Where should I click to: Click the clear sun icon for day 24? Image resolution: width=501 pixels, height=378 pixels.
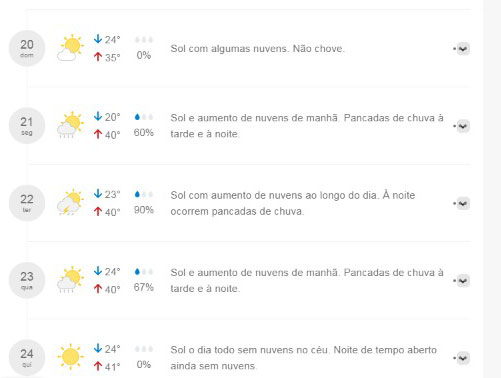(x=70, y=357)
